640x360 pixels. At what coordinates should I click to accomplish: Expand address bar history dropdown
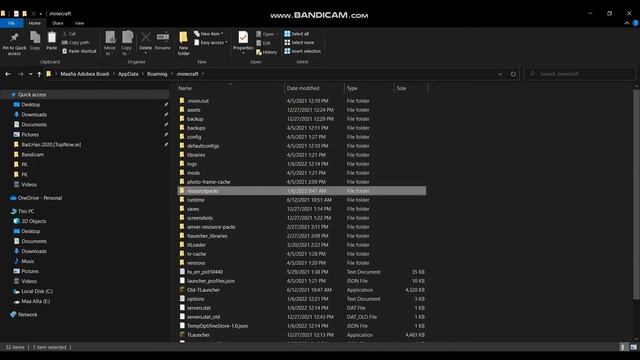pyautogui.click(x=500, y=74)
